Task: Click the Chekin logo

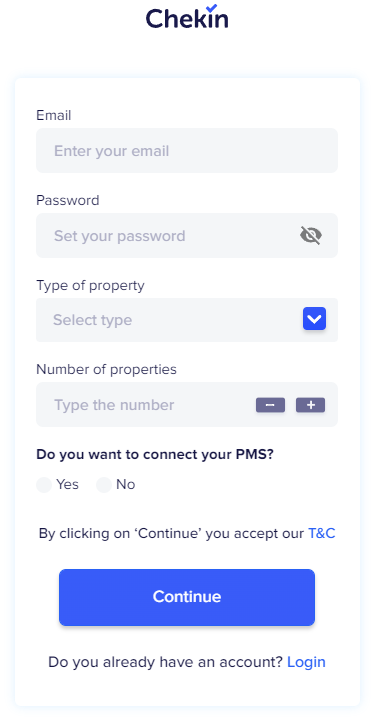Action: [187, 16]
